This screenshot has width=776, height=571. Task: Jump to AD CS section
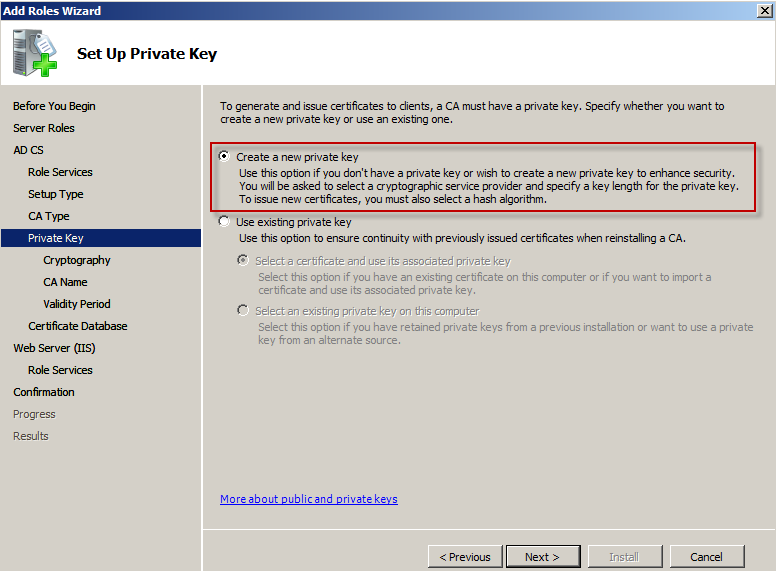click(x=28, y=150)
